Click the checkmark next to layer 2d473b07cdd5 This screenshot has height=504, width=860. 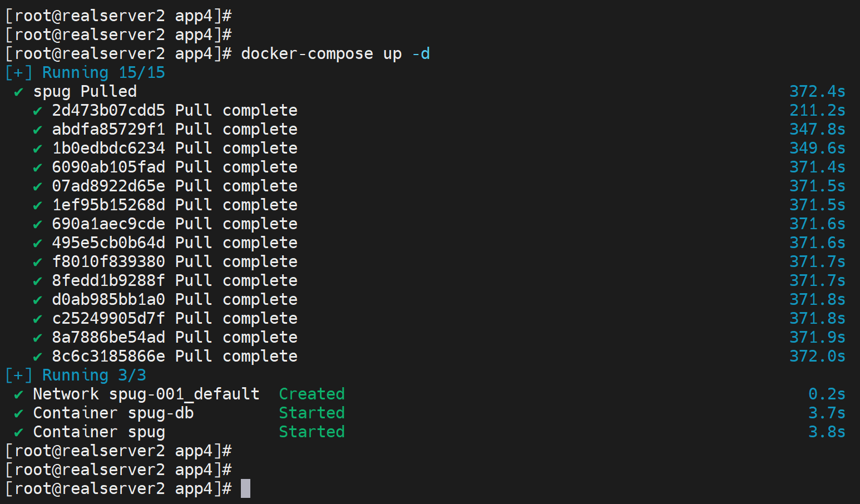(x=37, y=111)
